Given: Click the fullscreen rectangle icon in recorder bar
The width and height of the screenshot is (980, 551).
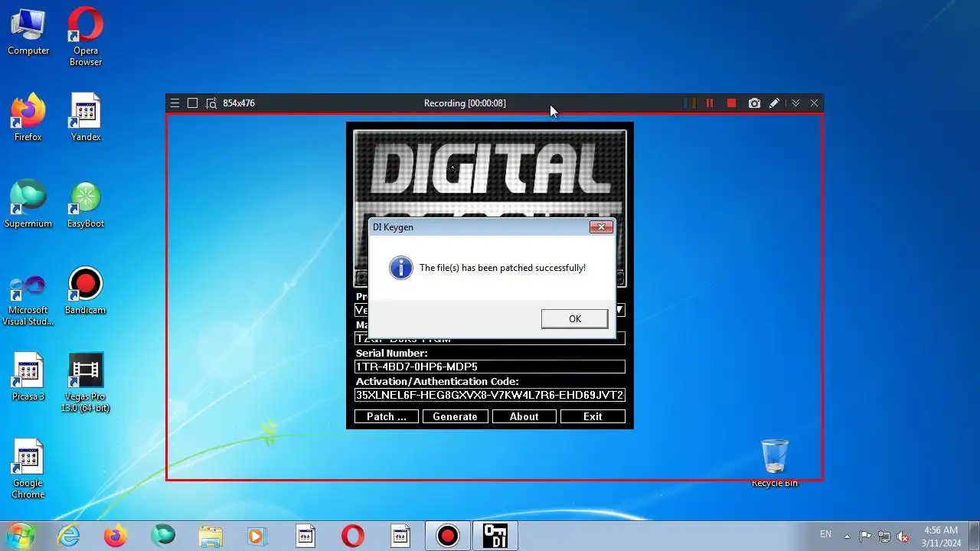Looking at the screenshot, I should click(193, 103).
